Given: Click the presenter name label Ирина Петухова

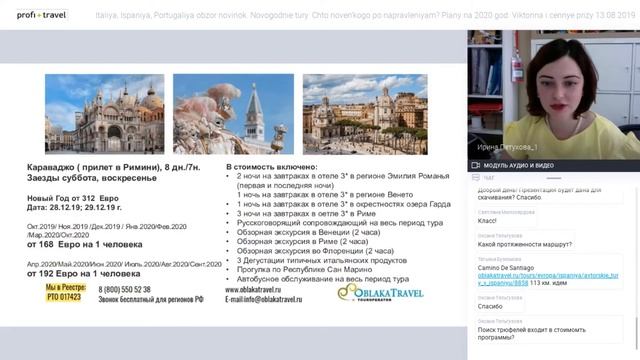Looking at the screenshot, I should tap(507, 147).
